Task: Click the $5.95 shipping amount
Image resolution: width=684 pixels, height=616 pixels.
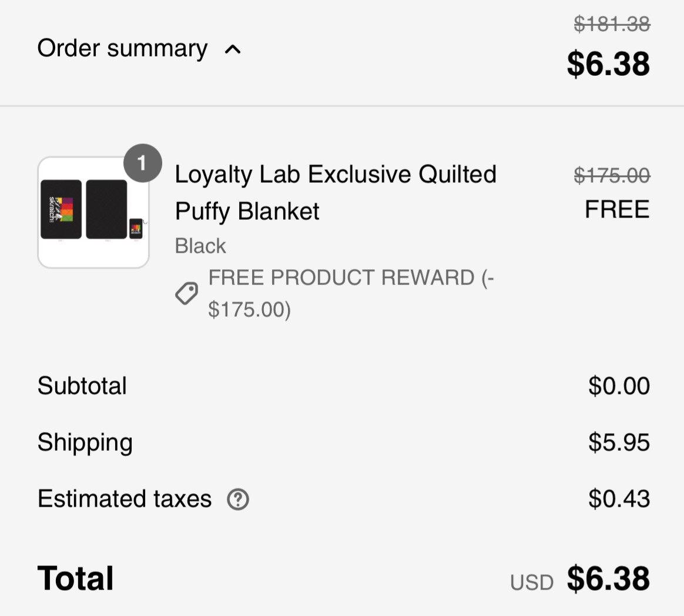Action: pos(619,443)
